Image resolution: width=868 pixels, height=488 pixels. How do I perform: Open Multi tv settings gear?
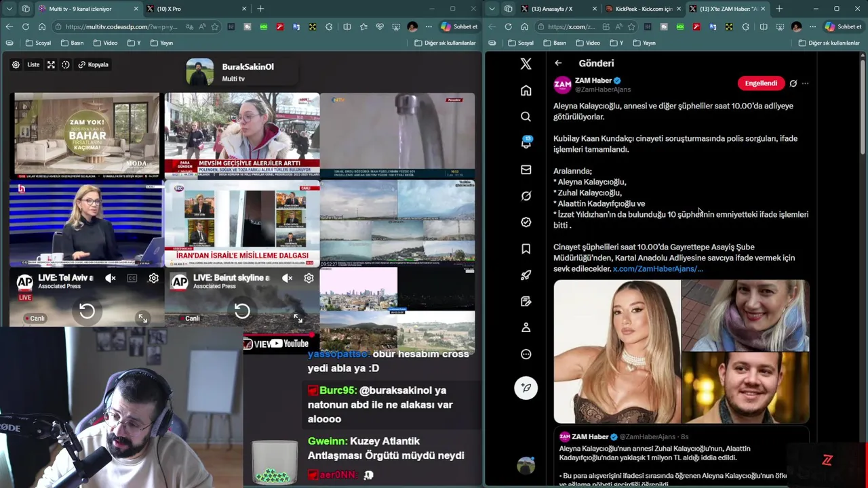point(16,64)
